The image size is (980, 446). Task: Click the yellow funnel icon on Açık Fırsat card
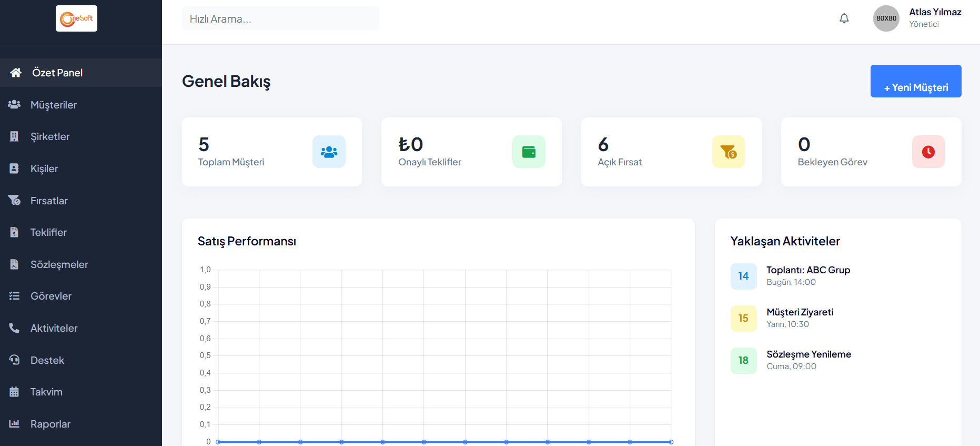[729, 152]
